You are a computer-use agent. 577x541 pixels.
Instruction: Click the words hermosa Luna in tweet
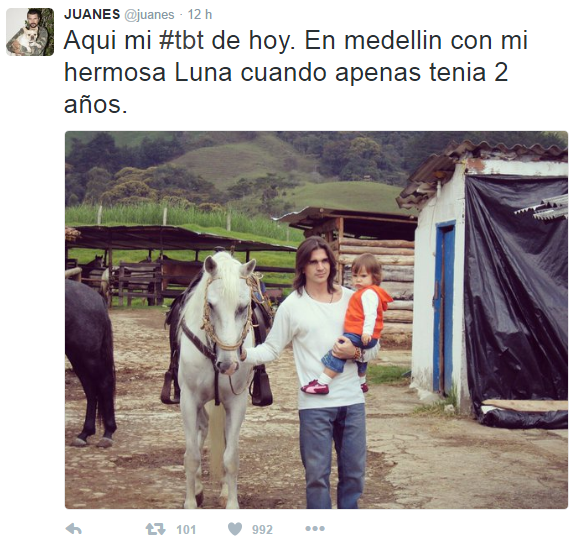pyautogui.click(x=148, y=72)
